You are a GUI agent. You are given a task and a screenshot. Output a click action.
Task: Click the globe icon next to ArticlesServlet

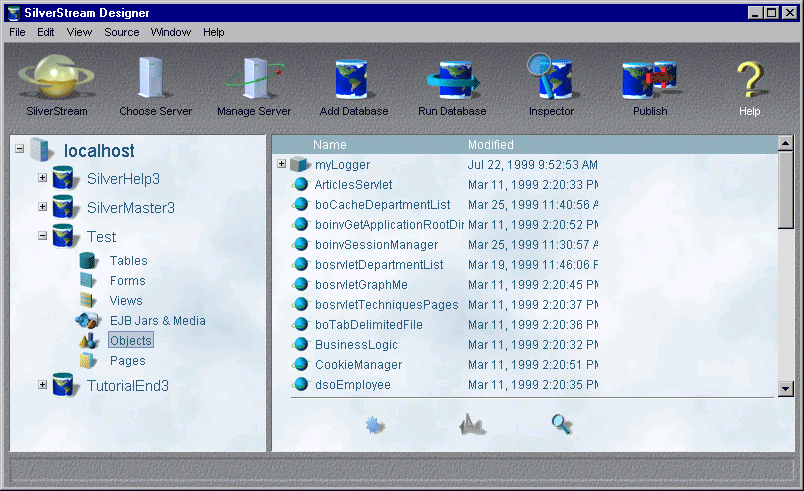click(300, 184)
